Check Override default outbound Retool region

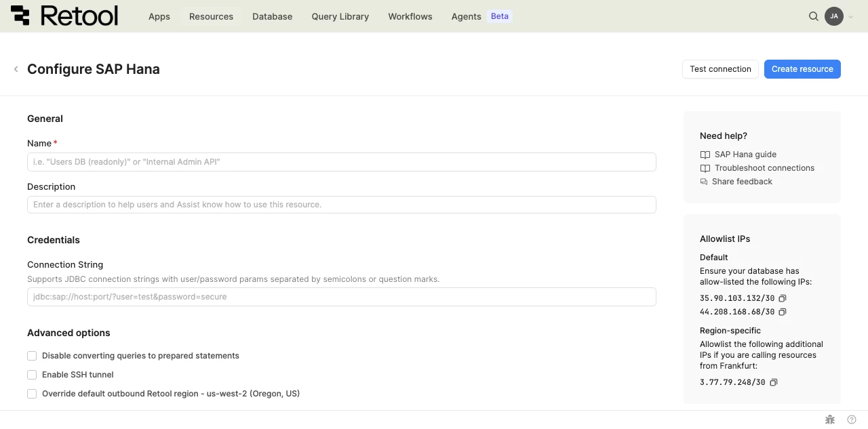pyautogui.click(x=32, y=394)
